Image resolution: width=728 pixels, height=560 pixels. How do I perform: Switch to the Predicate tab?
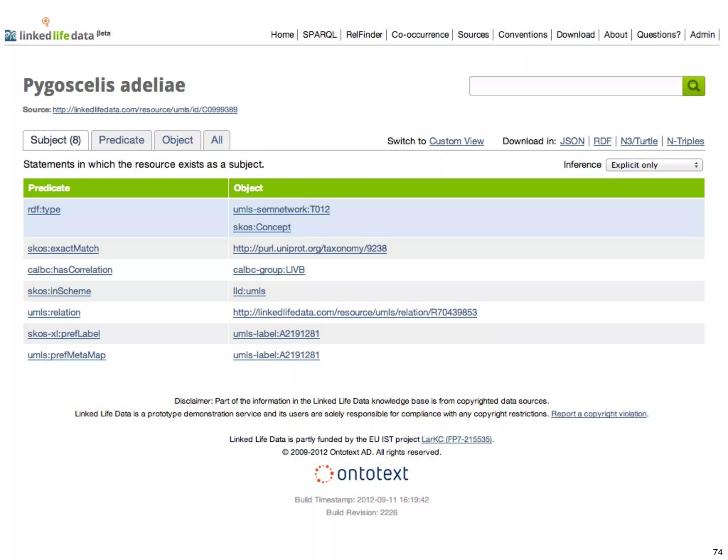(x=121, y=140)
